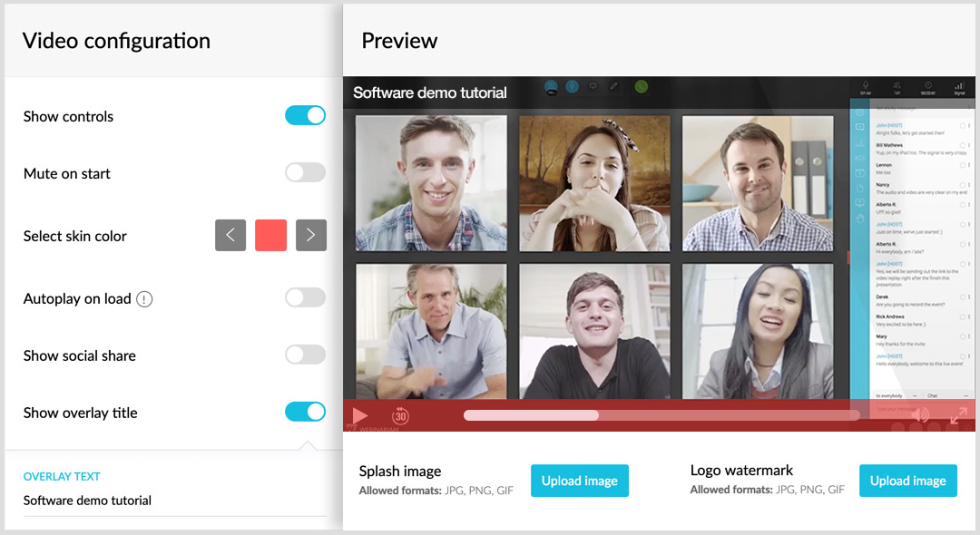Click the webcam icon in preview header
Image resolution: width=980 pixels, height=535 pixels.
tap(552, 87)
